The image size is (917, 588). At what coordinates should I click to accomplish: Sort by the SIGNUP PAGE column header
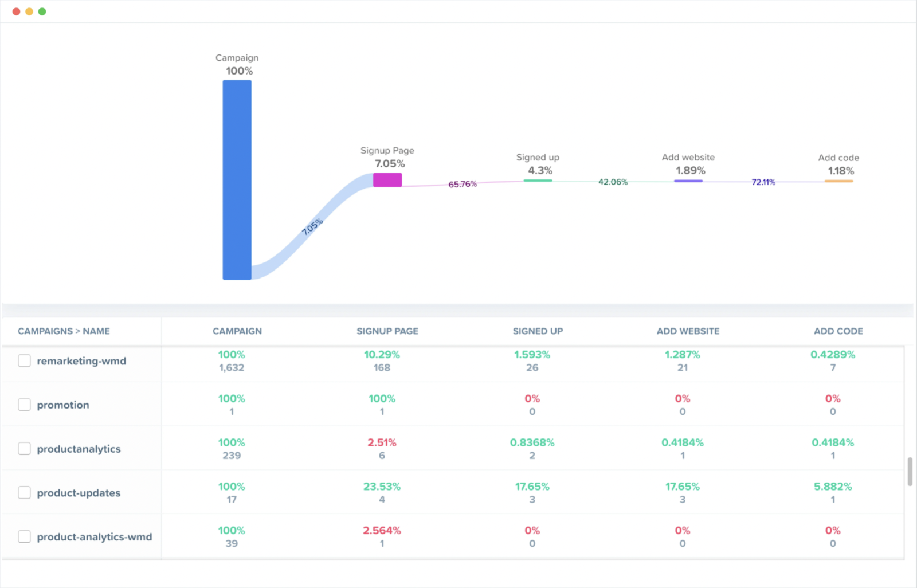tap(387, 331)
